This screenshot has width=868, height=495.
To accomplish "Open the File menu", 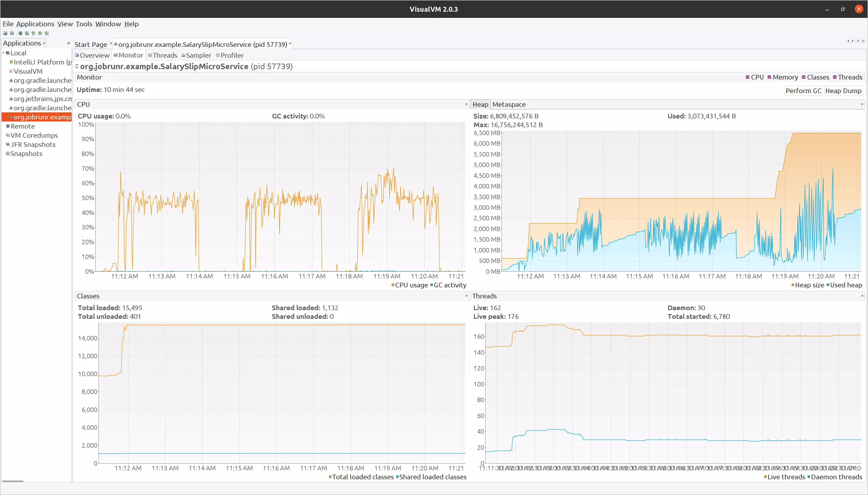I will 8,24.
